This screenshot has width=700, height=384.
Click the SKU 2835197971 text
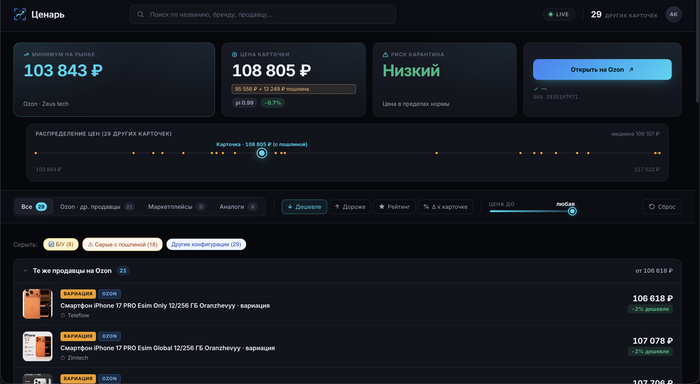pyautogui.click(x=555, y=97)
